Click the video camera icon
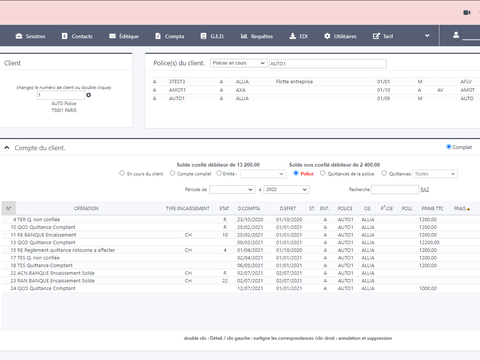The width and height of the screenshot is (480, 360). point(467,13)
